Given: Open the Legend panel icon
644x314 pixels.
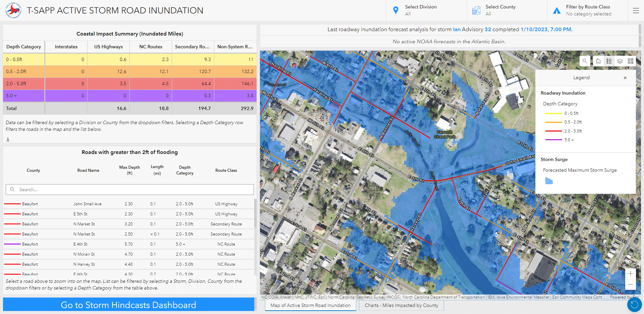Looking at the screenshot, I should (609, 61).
